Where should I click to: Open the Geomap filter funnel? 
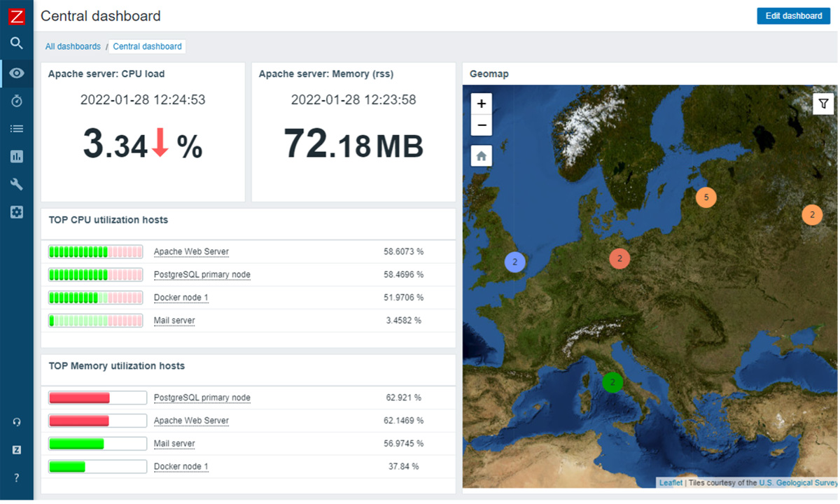click(x=823, y=103)
